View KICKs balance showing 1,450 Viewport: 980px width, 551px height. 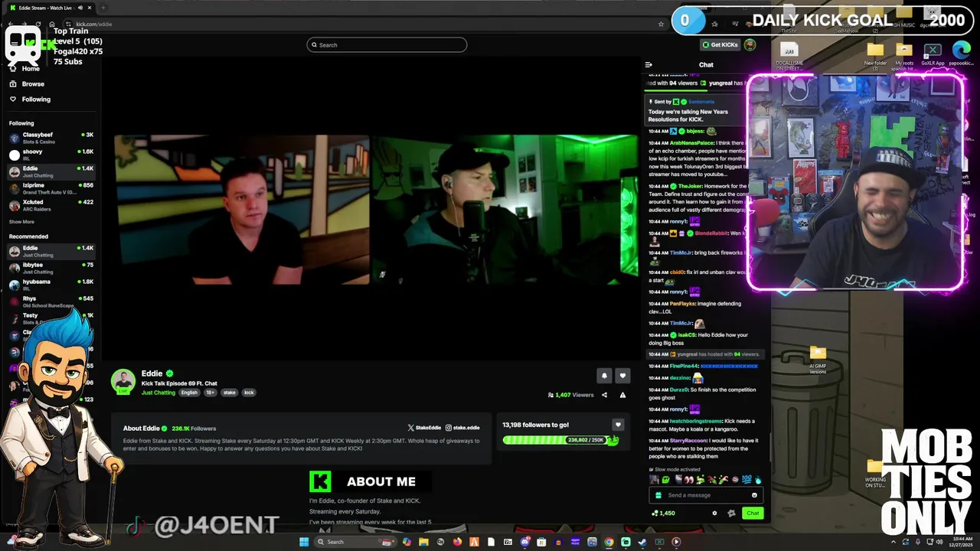pyautogui.click(x=663, y=513)
